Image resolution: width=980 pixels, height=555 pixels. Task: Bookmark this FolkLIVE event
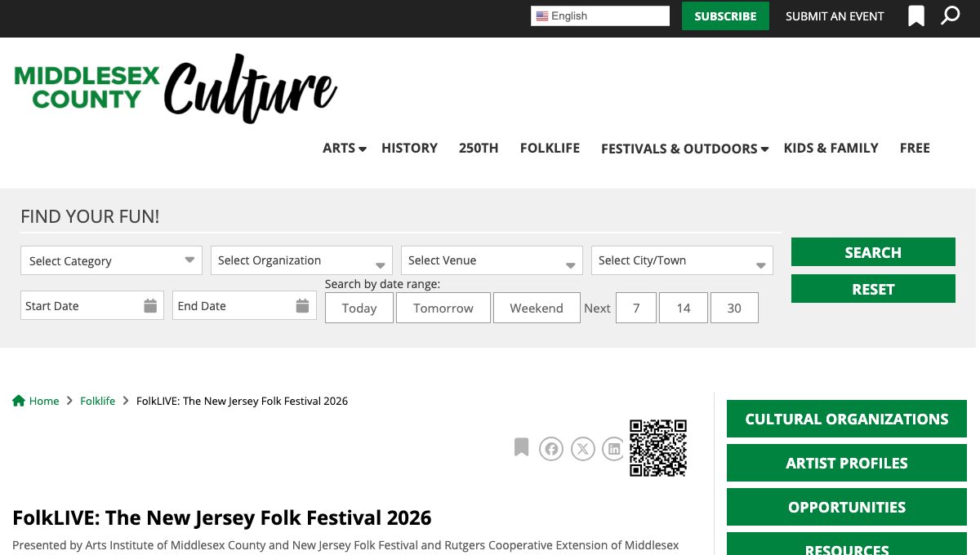[521, 447]
